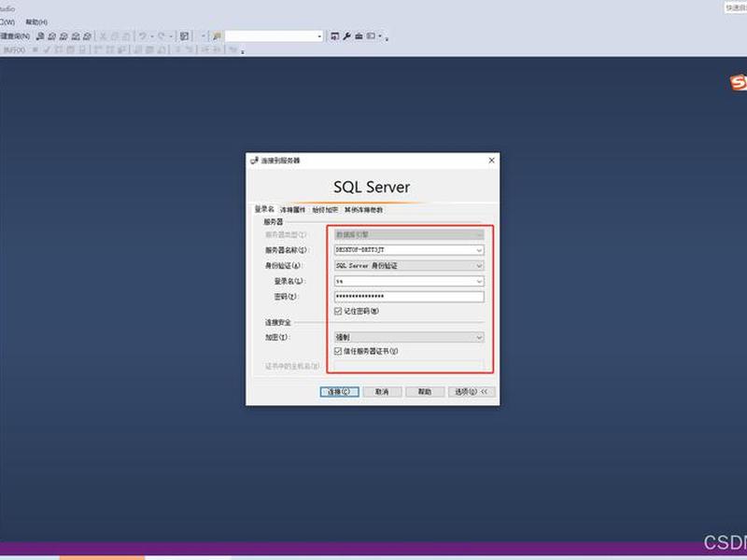
Task: Click the undo arrow icon in toolbar
Action: coord(142,36)
